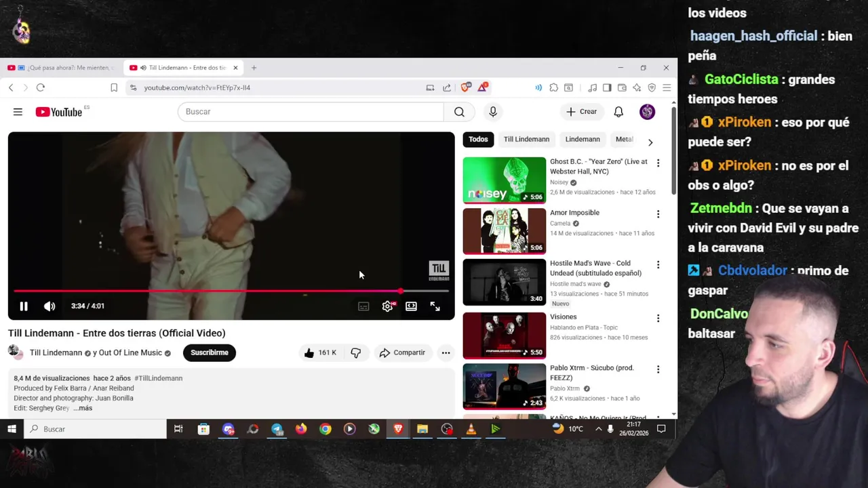Open browser extensions puzzle icon
The height and width of the screenshot is (488, 868).
[554, 87]
